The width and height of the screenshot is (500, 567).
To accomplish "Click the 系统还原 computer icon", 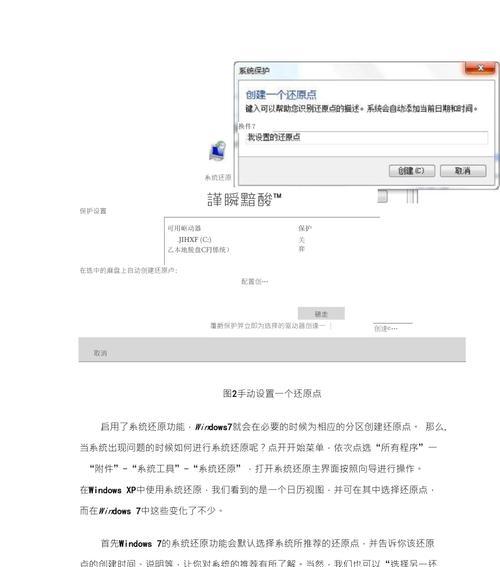I will (x=217, y=151).
